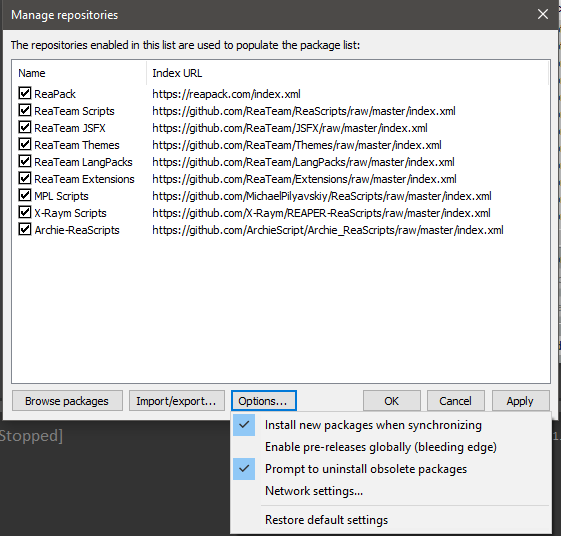Click the Options... button
The height and width of the screenshot is (536, 561).
tap(263, 401)
